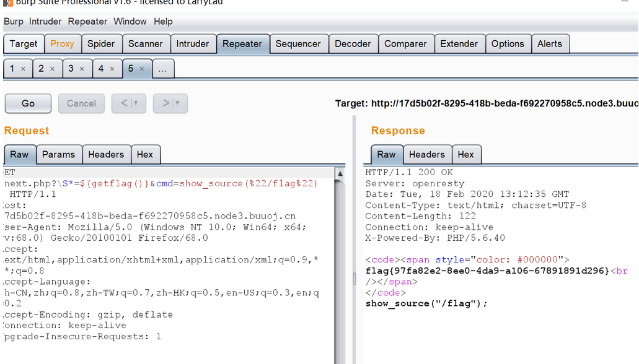The height and width of the screenshot is (364, 639).
Task: Add a new repeater tab with the ellipsis tab
Action: tap(162, 68)
